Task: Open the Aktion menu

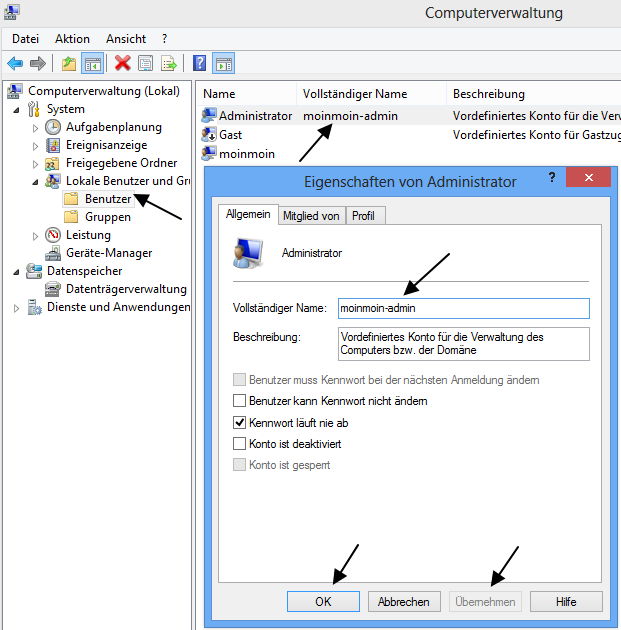Action: 72,39
